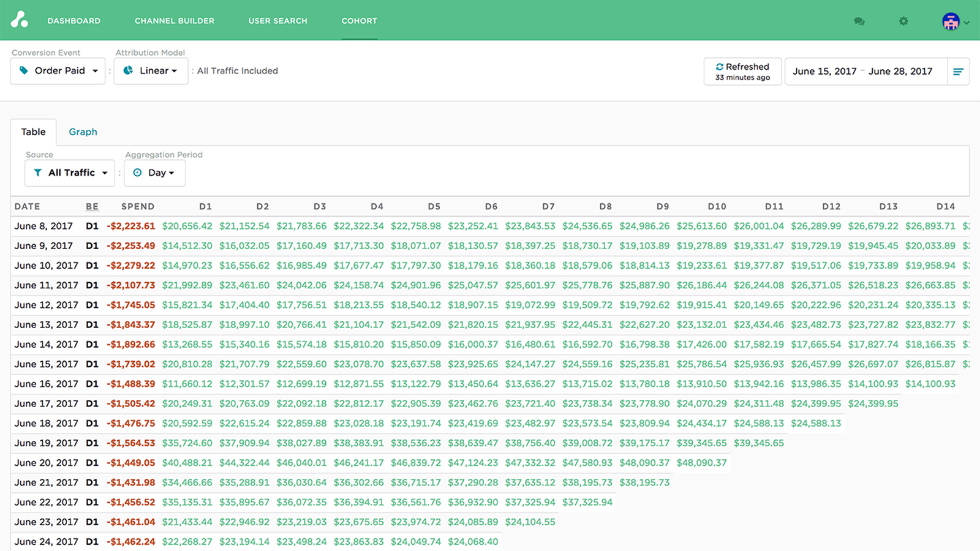The width and height of the screenshot is (980, 551).
Task: Click the user avatar profile icon
Action: (x=951, y=21)
